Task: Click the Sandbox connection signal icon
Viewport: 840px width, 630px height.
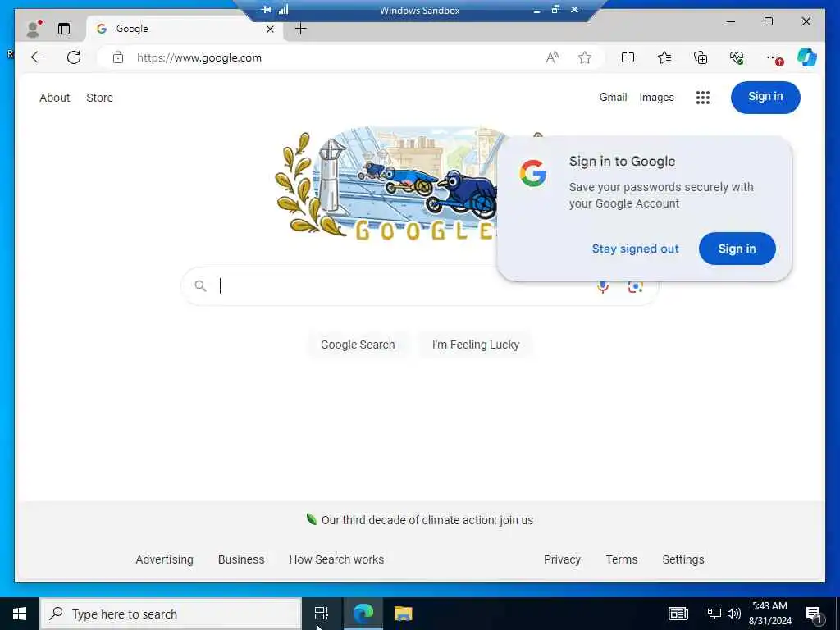Action: (283, 10)
